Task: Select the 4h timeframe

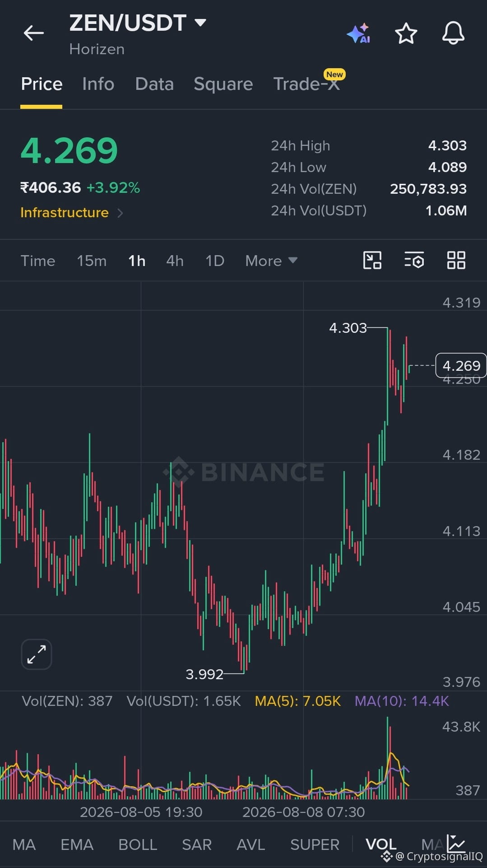Action: point(175,261)
